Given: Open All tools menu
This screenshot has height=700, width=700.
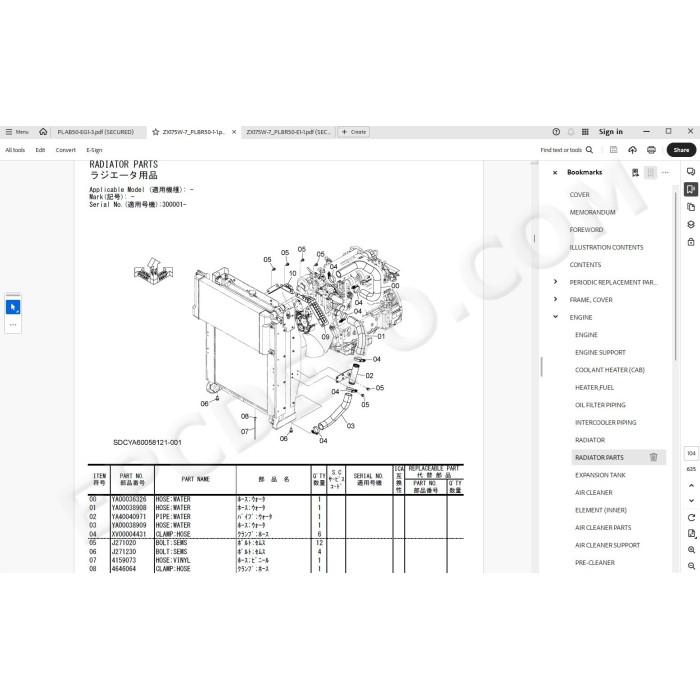Looking at the screenshot, I should point(15,150).
